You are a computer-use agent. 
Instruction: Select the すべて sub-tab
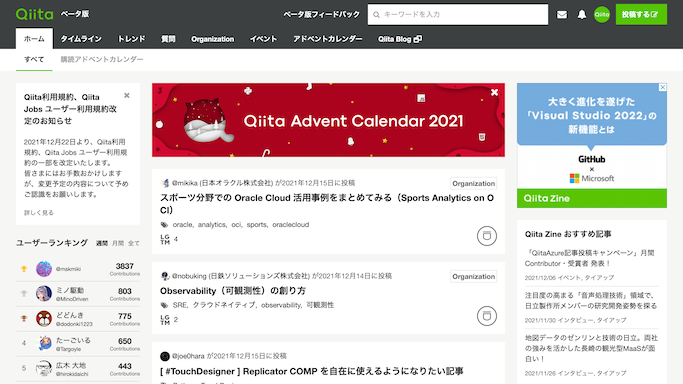(34, 60)
